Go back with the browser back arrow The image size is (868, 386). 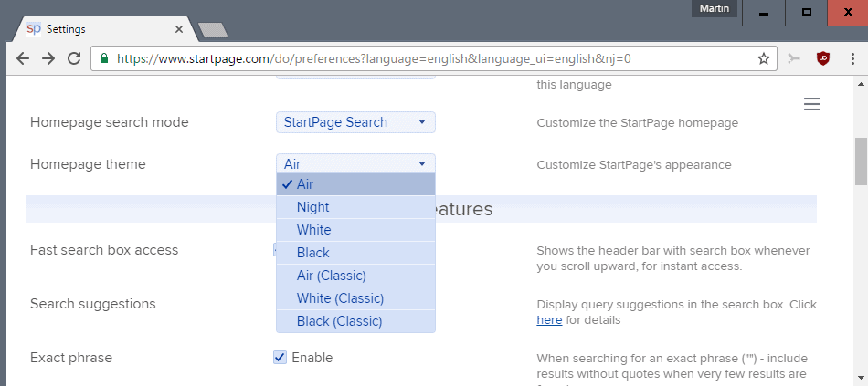click(x=23, y=58)
